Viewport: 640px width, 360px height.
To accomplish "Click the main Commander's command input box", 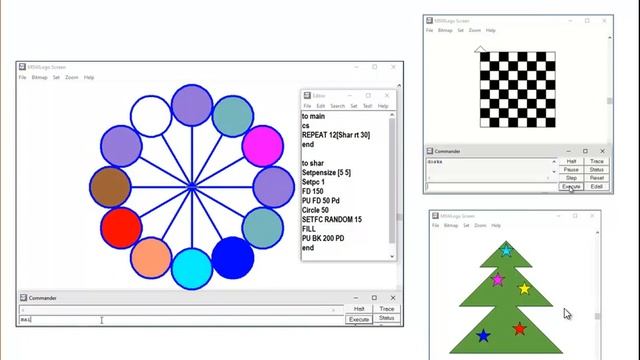I will click(182, 320).
